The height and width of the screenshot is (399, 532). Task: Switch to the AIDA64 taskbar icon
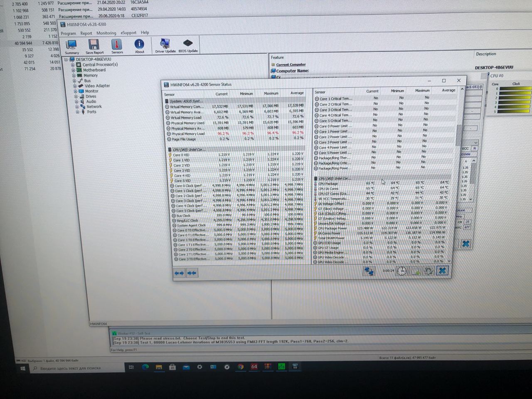[254, 367]
